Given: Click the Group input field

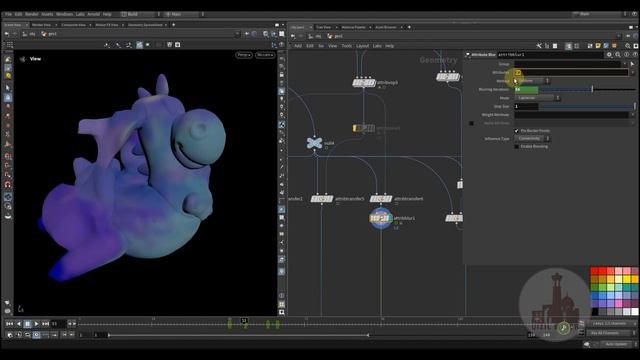Looking at the screenshot, I should pos(568,64).
